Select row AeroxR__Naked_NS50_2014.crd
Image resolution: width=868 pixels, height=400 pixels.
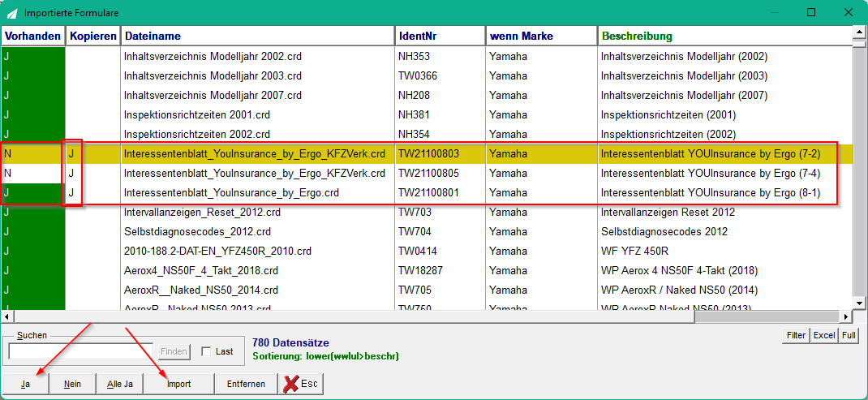click(x=427, y=290)
